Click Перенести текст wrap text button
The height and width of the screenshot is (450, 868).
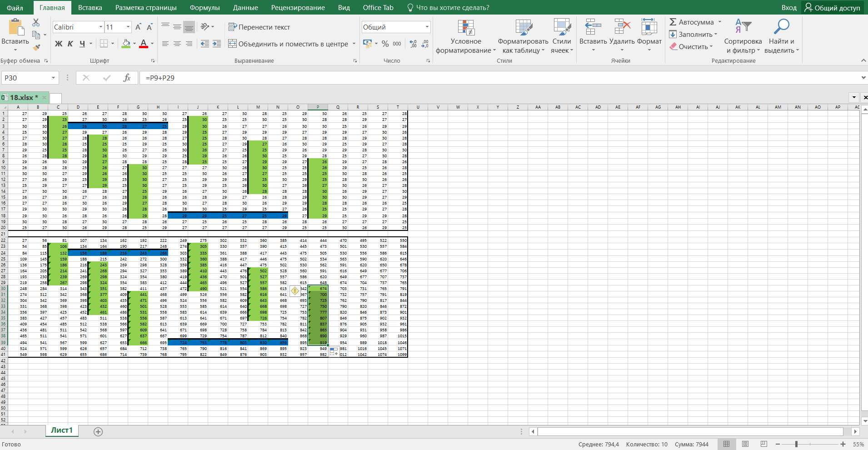259,27
